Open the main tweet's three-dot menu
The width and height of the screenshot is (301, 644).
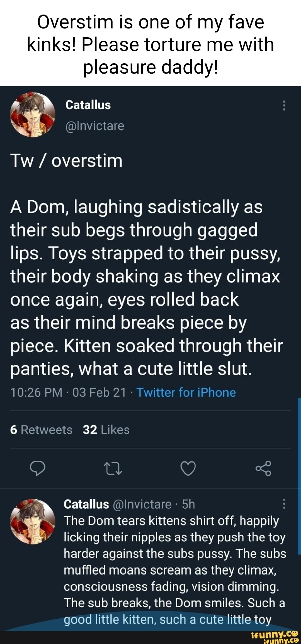(x=284, y=105)
